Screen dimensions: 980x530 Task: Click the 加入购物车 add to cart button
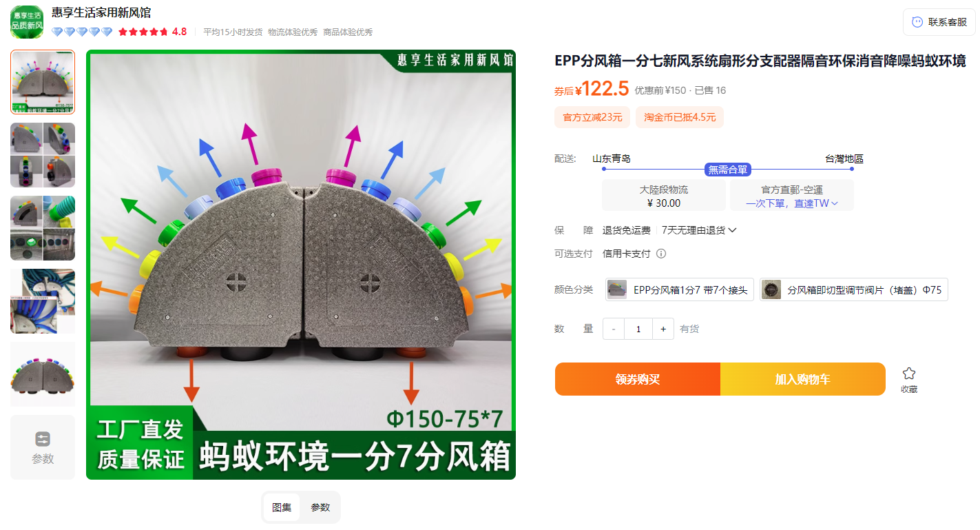coord(803,379)
